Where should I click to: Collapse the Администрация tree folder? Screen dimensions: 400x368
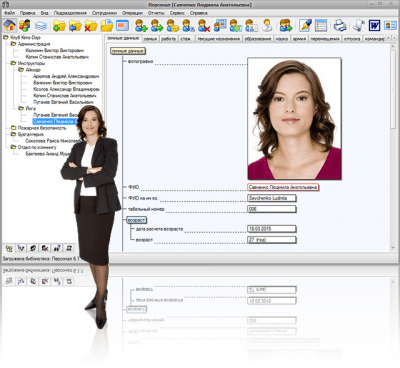13,44
